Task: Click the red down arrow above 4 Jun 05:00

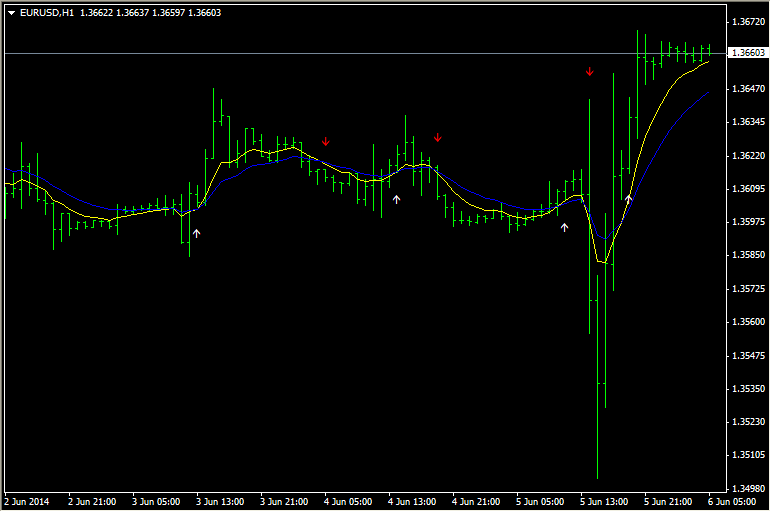Action: [326, 142]
